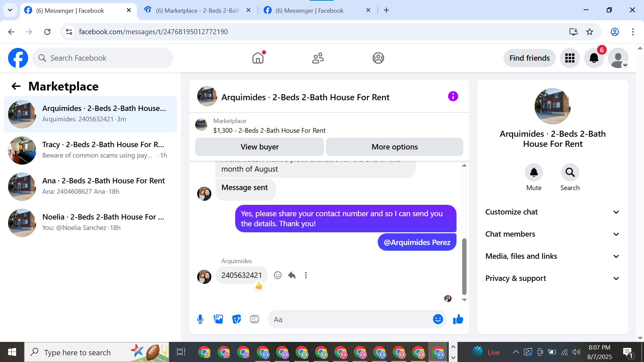Screen dimensions: 644x362
Task: Open the Tracy 2-Beds 2-Bath conversation
Action: click(91, 150)
